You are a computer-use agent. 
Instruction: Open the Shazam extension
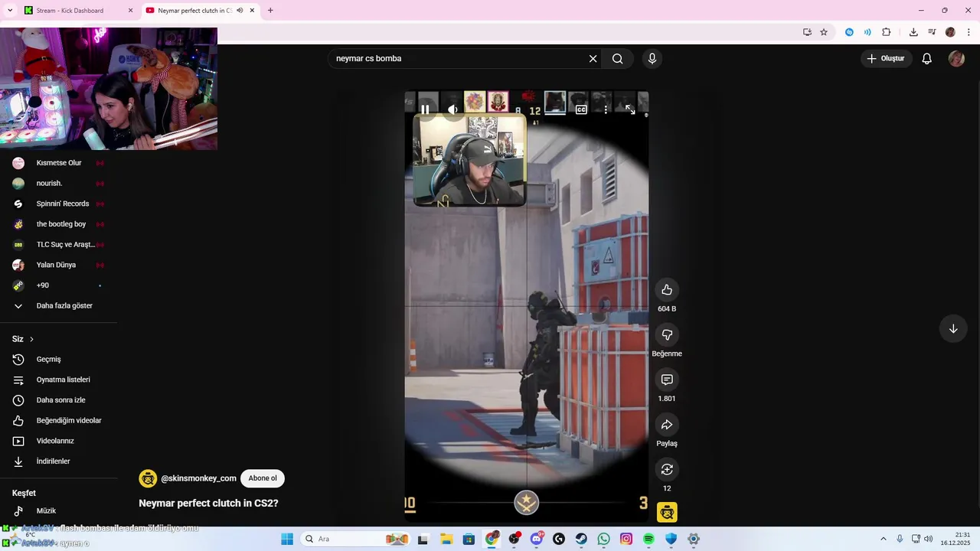pos(849,32)
